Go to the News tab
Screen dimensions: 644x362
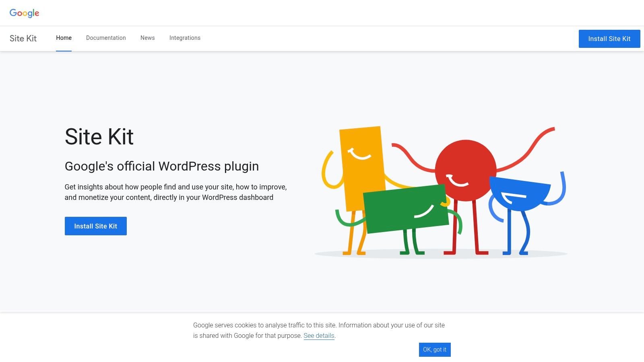[x=147, y=38]
